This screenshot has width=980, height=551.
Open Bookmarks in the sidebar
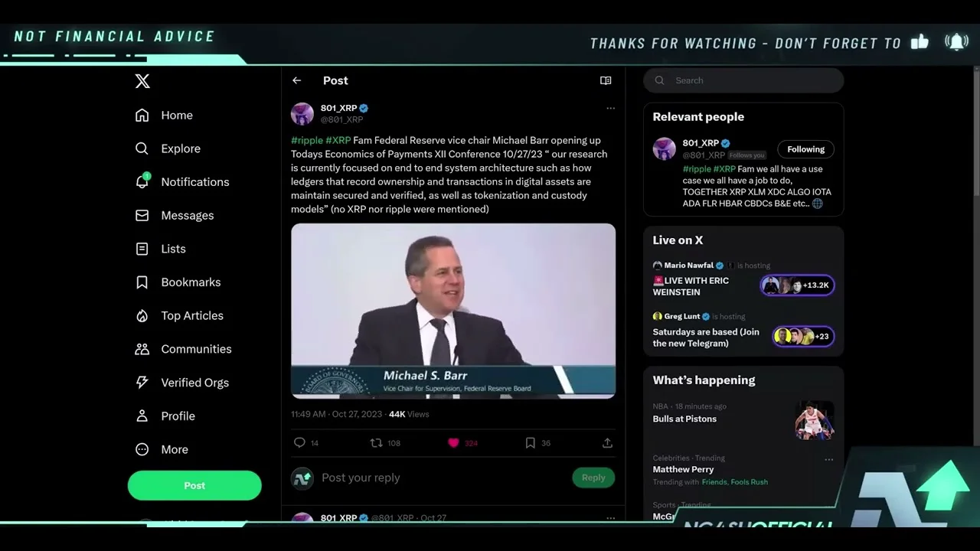[x=190, y=282]
